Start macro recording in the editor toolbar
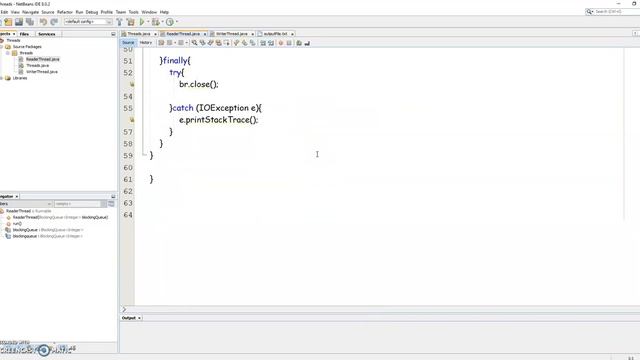640x360 pixels. click(280, 43)
